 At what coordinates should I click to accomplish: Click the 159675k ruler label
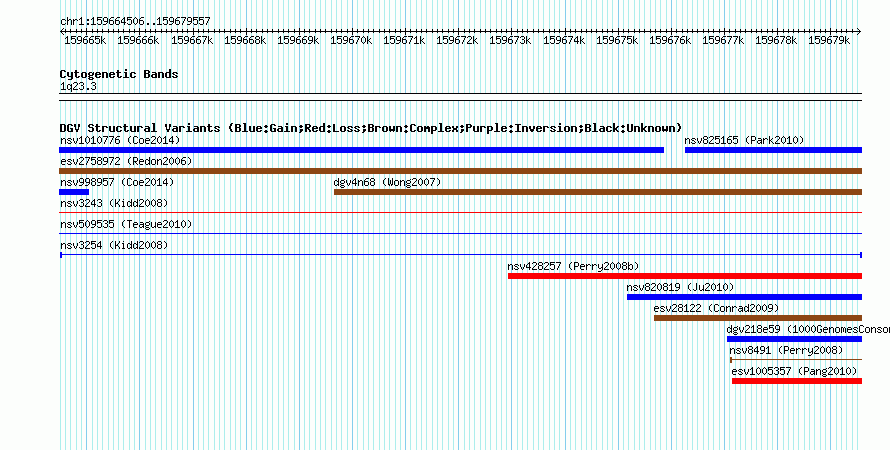point(617,40)
